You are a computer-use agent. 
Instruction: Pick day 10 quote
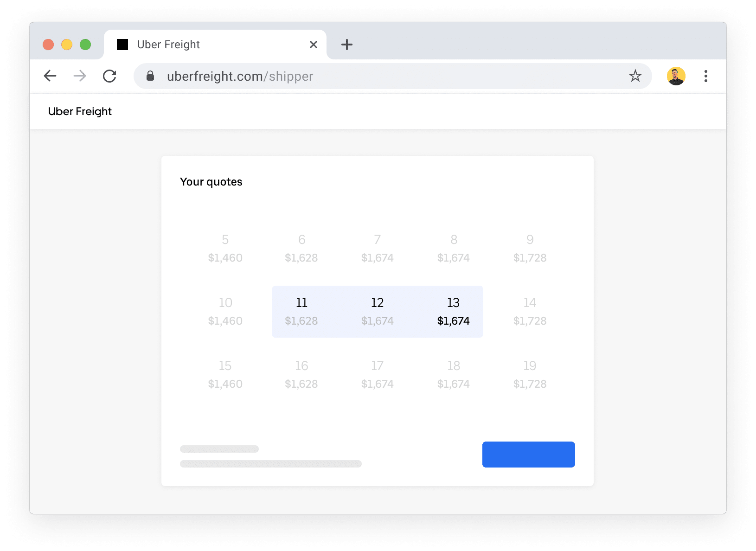pos(225,312)
